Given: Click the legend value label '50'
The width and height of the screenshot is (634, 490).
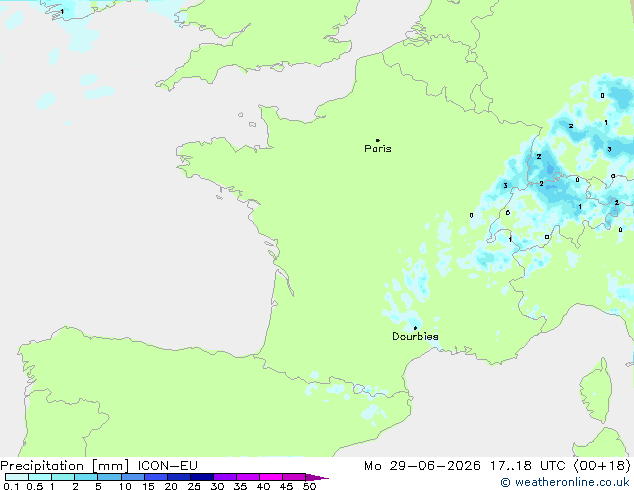Looking at the screenshot, I should 309,486.
